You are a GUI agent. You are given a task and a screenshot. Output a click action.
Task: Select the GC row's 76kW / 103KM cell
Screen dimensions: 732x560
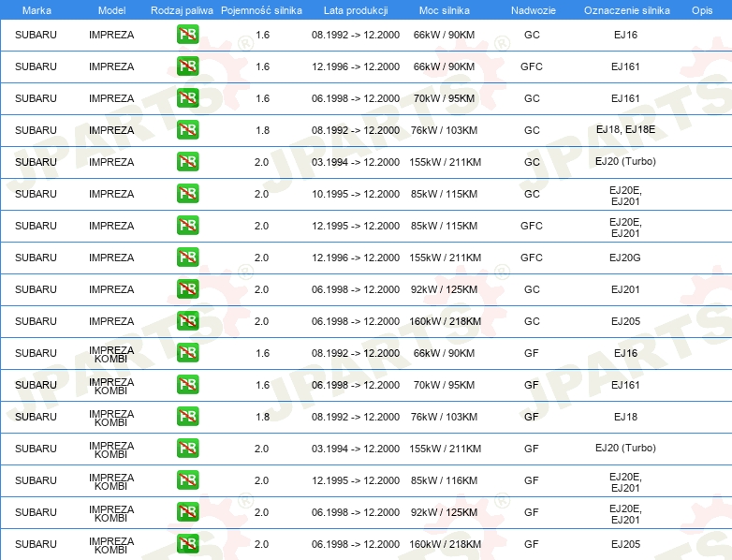(444, 130)
